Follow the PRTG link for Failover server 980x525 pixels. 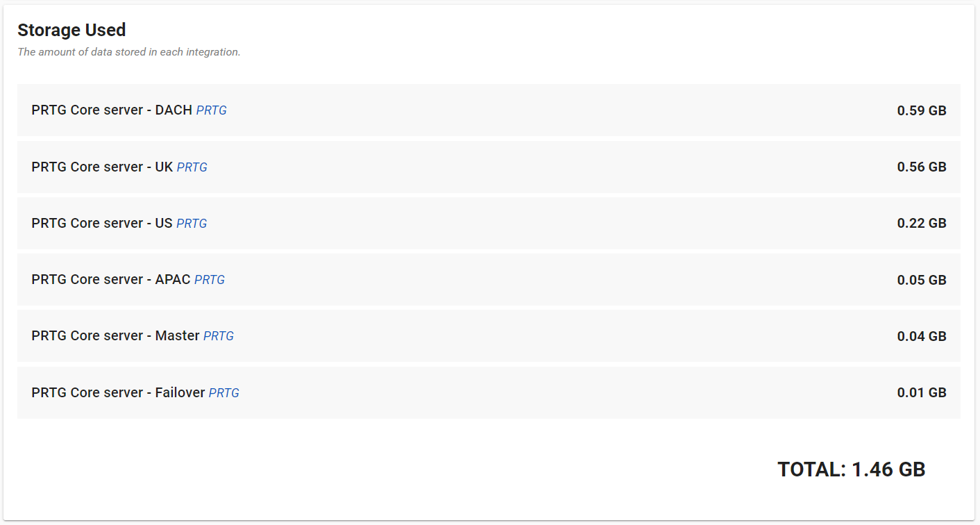(223, 393)
